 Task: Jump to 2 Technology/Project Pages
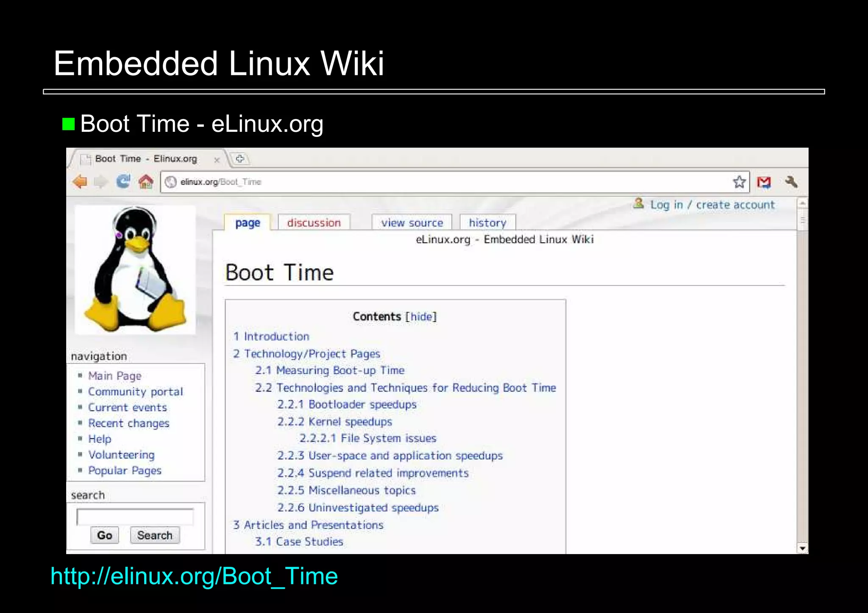[306, 354]
